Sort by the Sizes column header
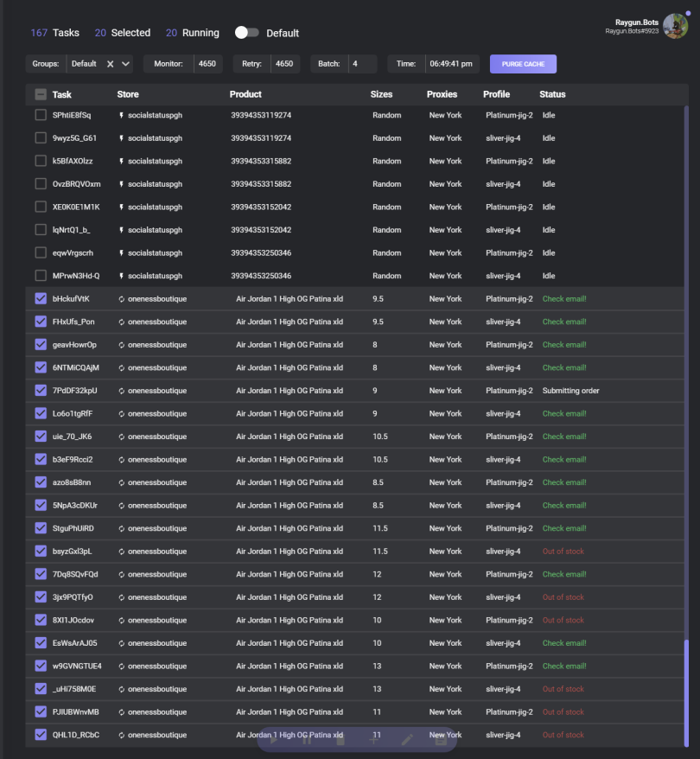The height and width of the screenshot is (759, 700). coord(381,94)
